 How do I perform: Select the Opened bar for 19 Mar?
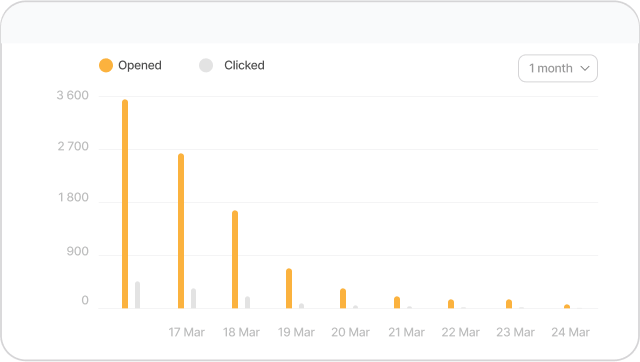pyautogui.click(x=289, y=289)
